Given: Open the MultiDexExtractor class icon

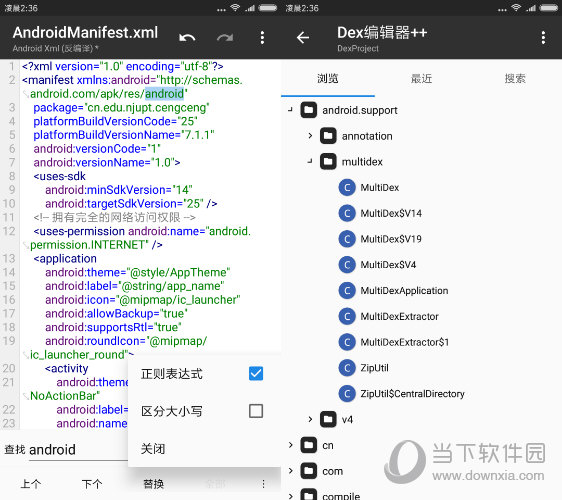Looking at the screenshot, I should (x=347, y=316).
